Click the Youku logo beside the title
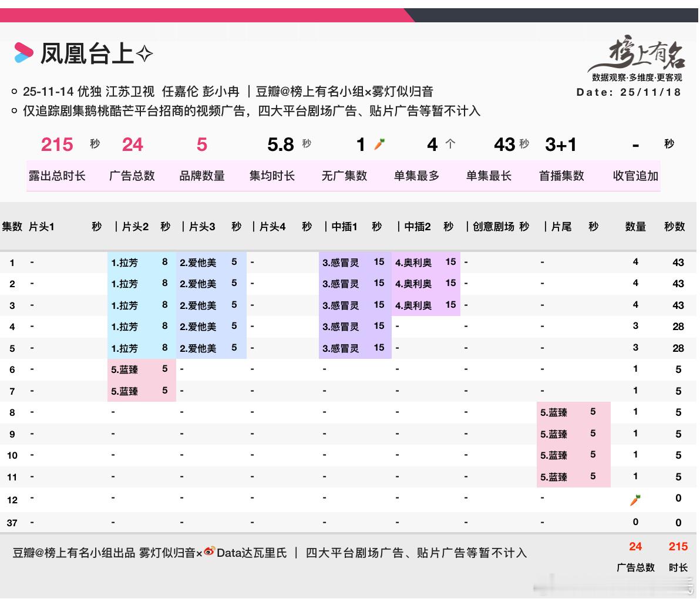 tap(23, 53)
